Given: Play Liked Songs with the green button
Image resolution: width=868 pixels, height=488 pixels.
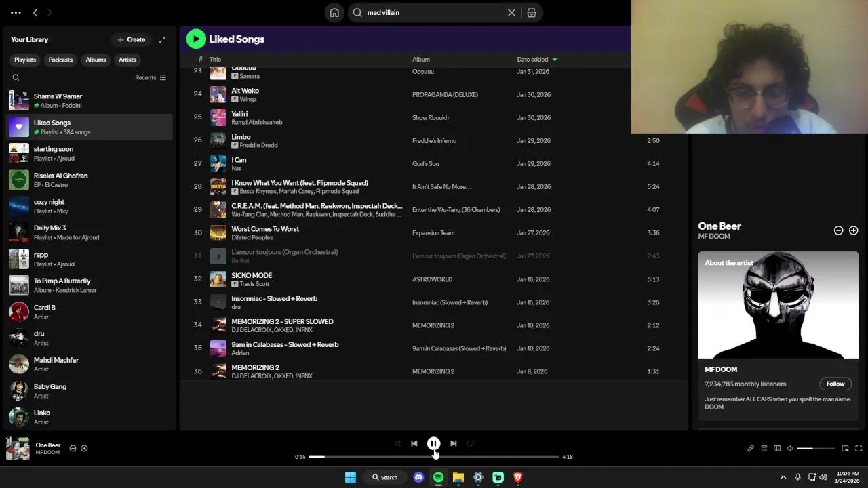Looking at the screenshot, I should (x=196, y=39).
